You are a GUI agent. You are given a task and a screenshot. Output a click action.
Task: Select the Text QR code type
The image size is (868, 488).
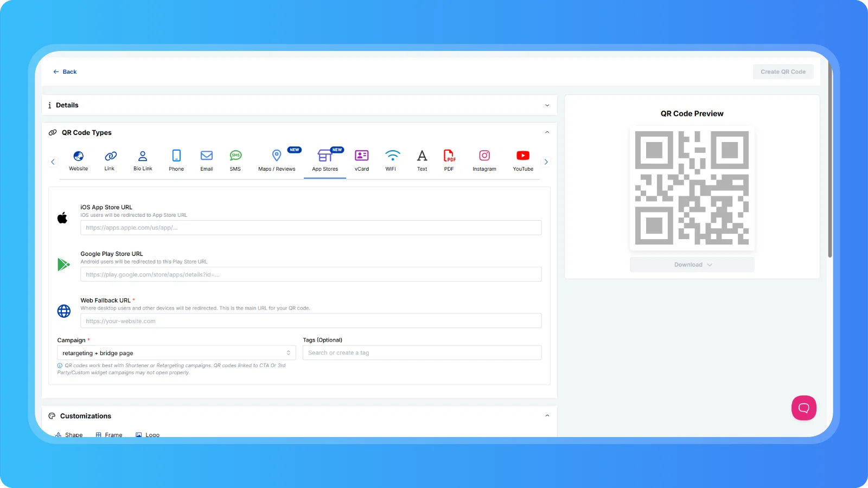(x=422, y=161)
